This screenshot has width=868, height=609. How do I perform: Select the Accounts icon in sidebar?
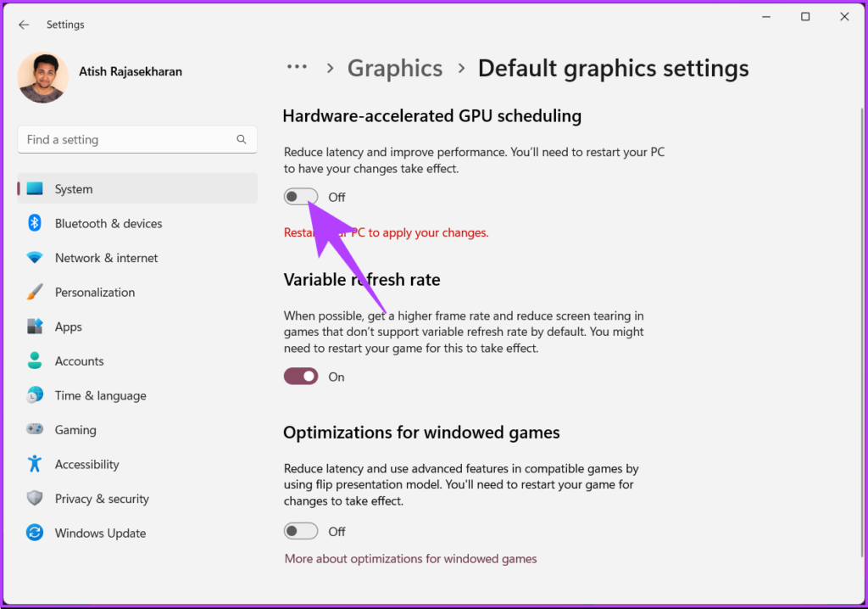point(36,360)
